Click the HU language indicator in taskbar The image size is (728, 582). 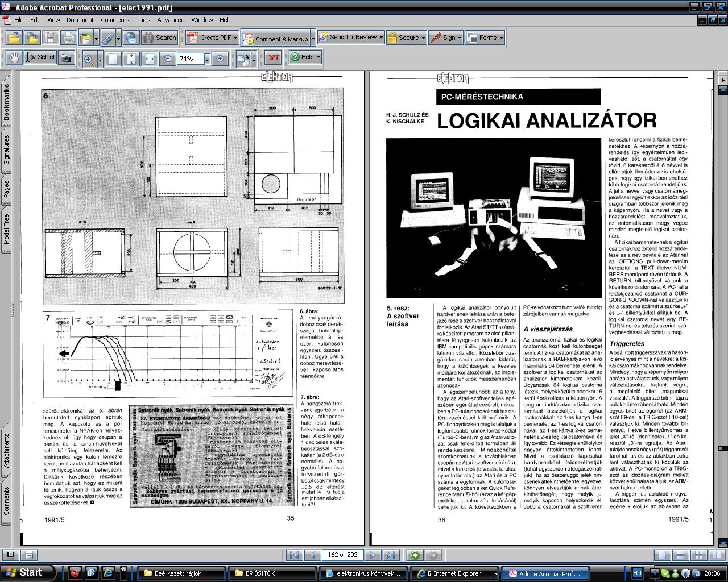(638, 573)
